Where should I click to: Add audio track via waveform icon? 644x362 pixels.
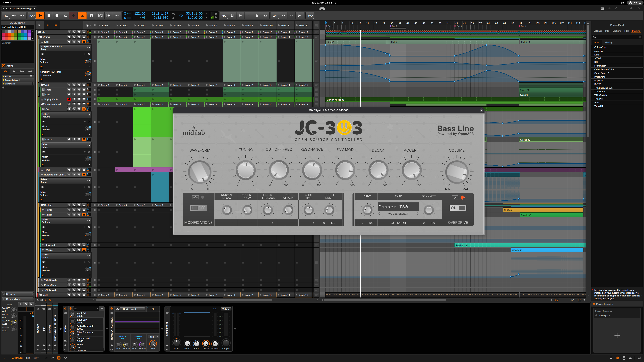pos(240,15)
